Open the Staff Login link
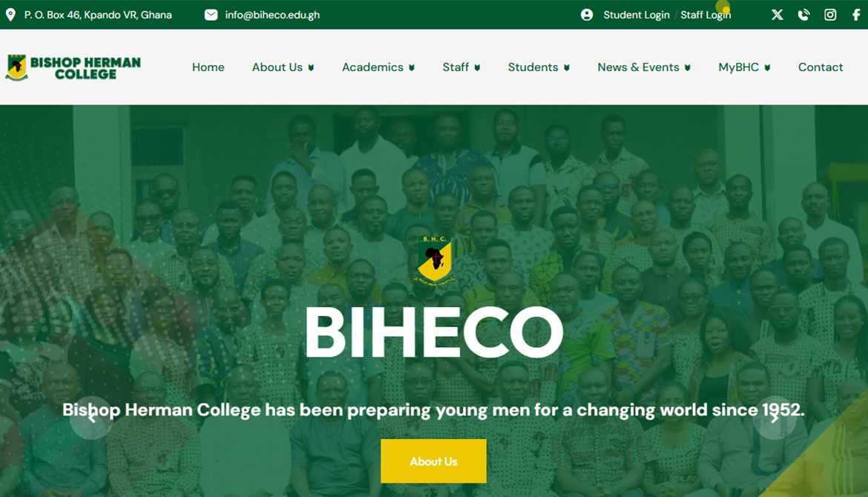Image resolution: width=868 pixels, height=497 pixels. point(706,15)
